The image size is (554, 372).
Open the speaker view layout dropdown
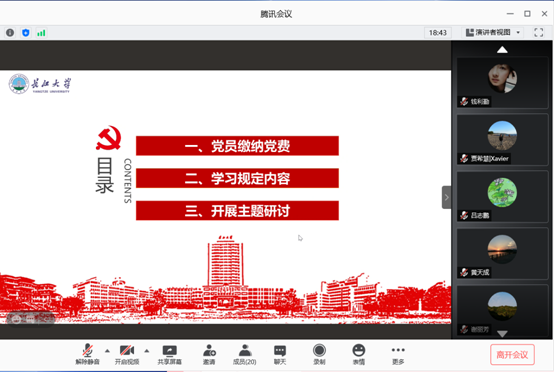point(493,33)
